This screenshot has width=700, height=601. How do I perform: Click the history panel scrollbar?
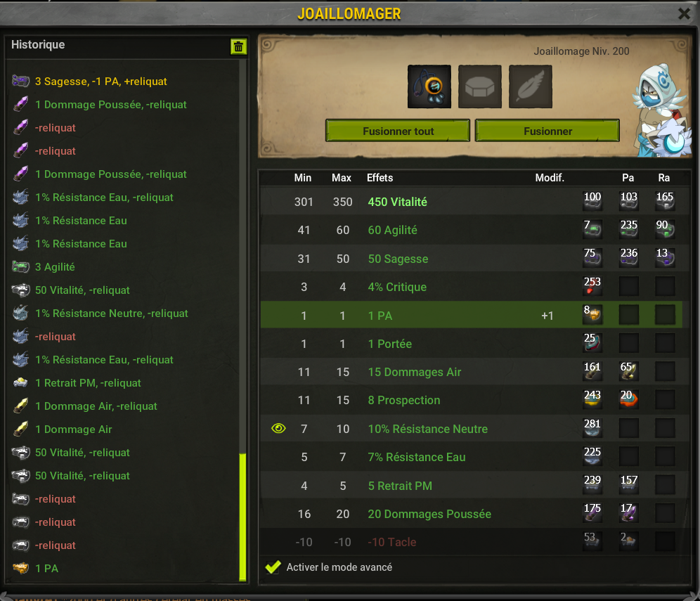point(243,517)
